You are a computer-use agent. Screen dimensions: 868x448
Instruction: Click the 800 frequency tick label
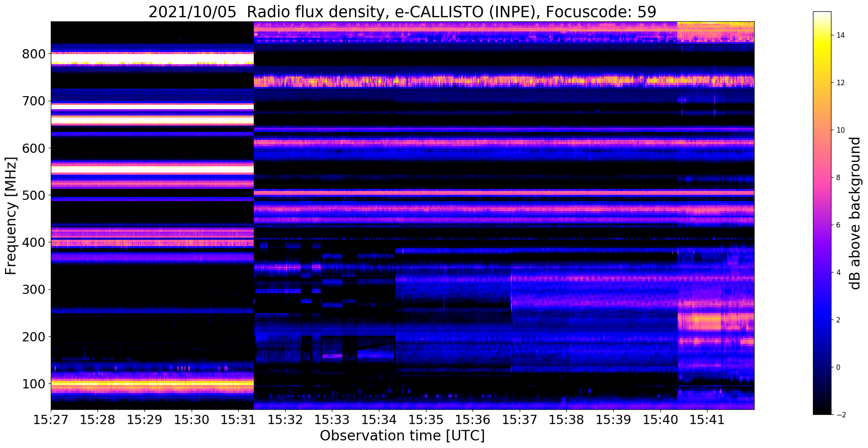pos(34,54)
